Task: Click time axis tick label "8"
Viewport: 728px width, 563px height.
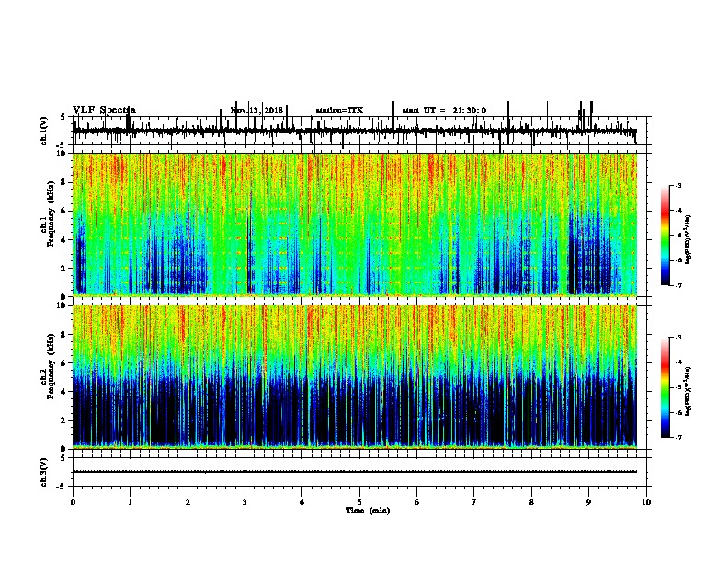Action: (x=531, y=502)
